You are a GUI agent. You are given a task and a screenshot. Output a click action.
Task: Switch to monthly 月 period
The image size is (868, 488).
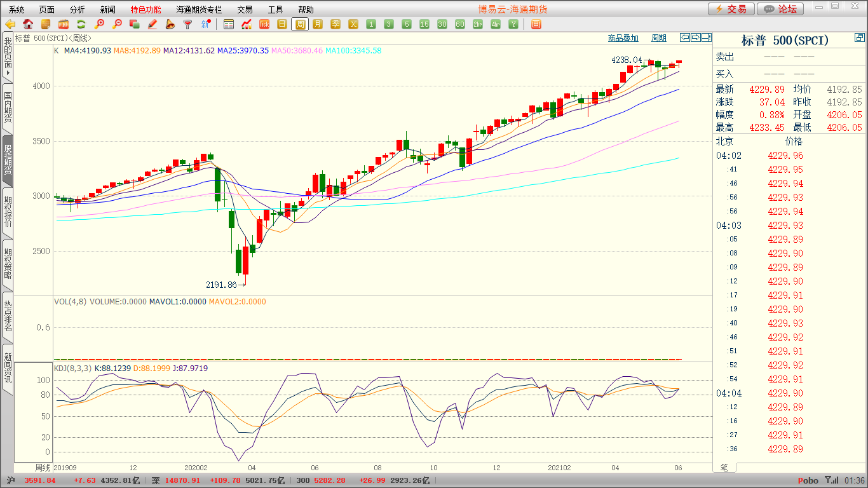pos(318,24)
